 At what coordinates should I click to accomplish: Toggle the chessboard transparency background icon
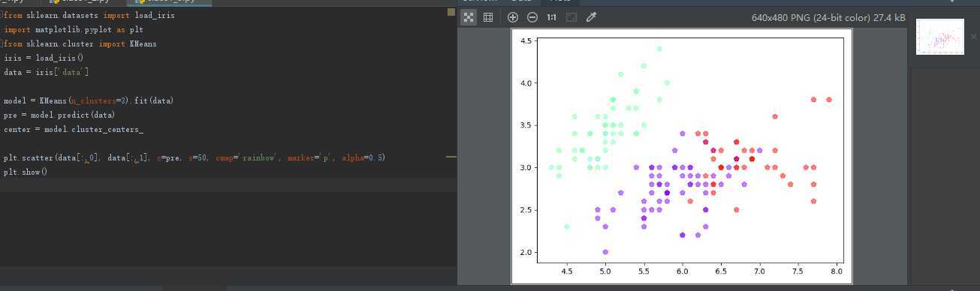469,17
